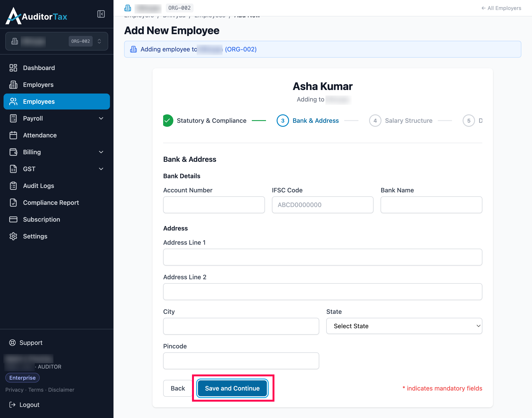
Task: Click the GST document icon
Action: 13,169
